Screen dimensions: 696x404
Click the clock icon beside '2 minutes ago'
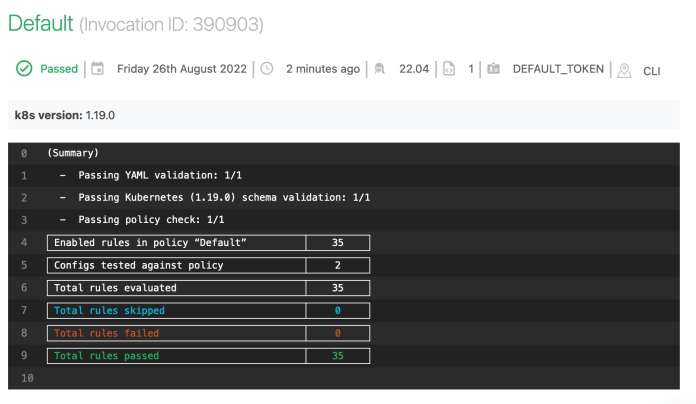[267, 69]
